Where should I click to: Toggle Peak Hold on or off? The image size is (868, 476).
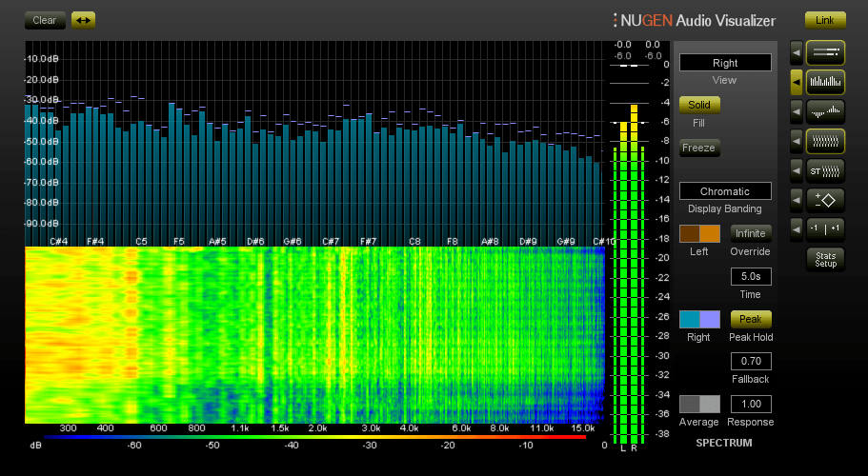[751, 319]
